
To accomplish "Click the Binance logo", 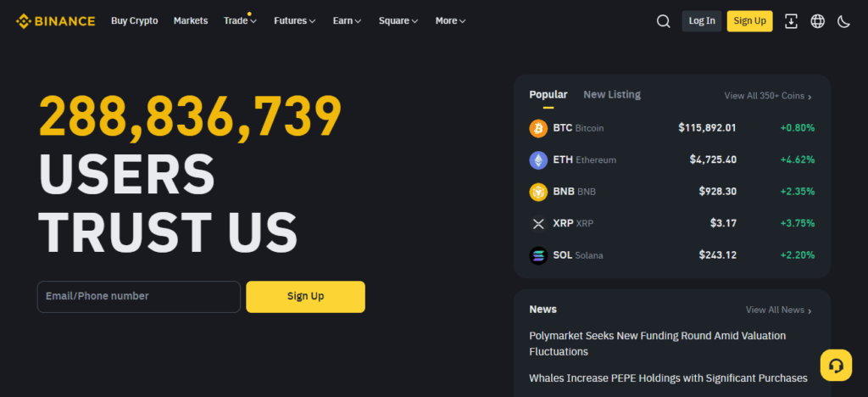I will point(55,21).
